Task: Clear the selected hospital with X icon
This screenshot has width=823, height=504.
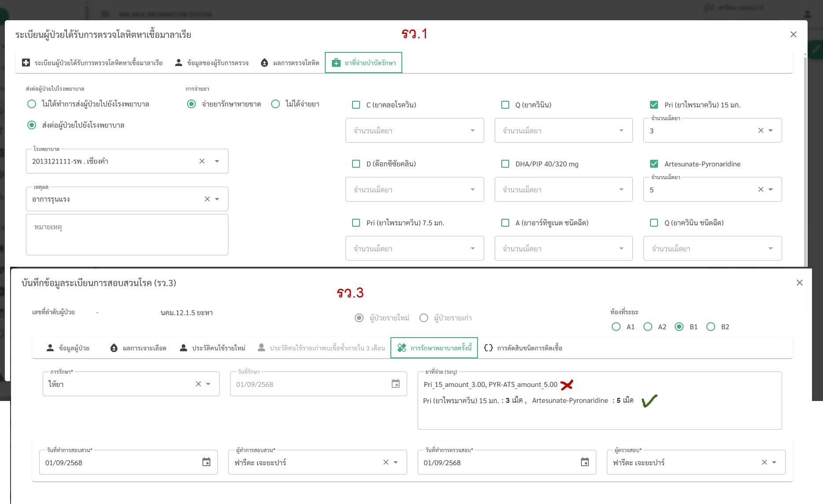Action: [x=202, y=161]
